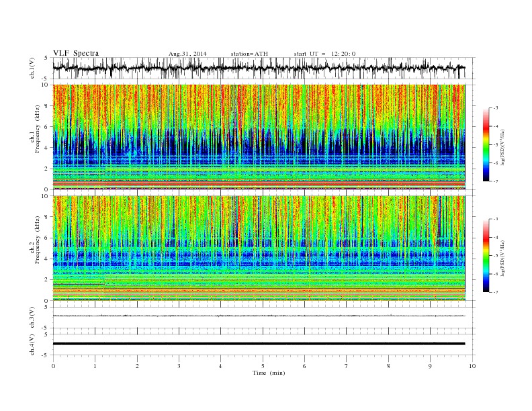This screenshot has width=532, height=411.
Task: Click the "-7" tick on ch.2 color bar
Action: (x=495, y=292)
